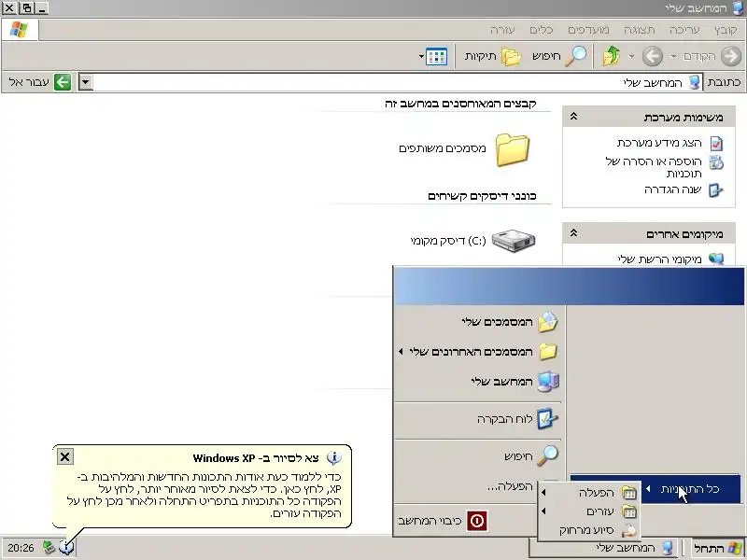Click Run (הפעלה...) in Start menu
The height and width of the screenshot is (560, 747).
click(510, 486)
